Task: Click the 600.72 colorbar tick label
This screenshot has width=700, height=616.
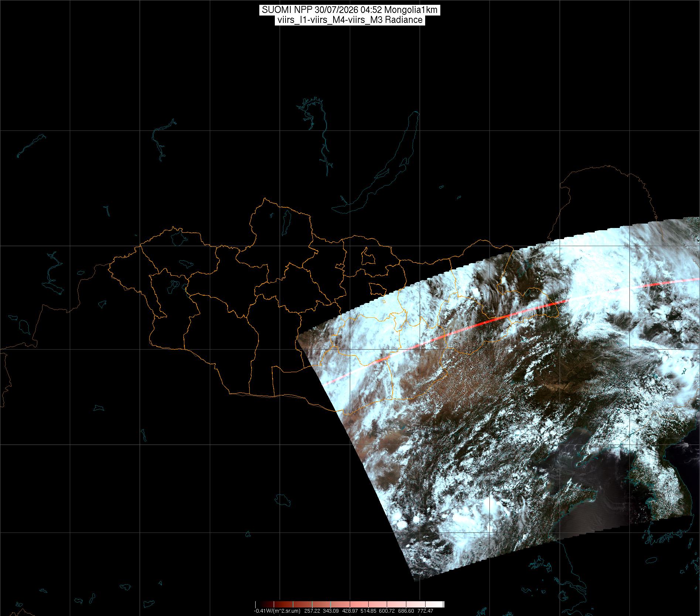Action: pyautogui.click(x=387, y=611)
